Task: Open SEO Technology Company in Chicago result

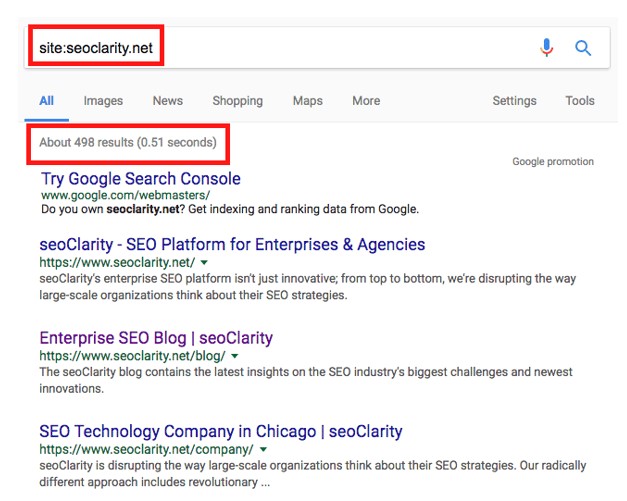Action: (221, 432)
